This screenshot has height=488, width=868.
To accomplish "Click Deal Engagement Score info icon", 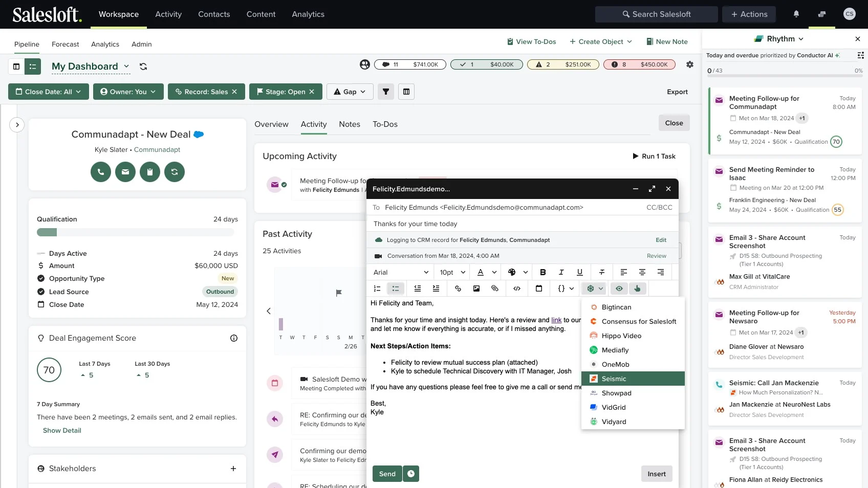I will [234, 338].
